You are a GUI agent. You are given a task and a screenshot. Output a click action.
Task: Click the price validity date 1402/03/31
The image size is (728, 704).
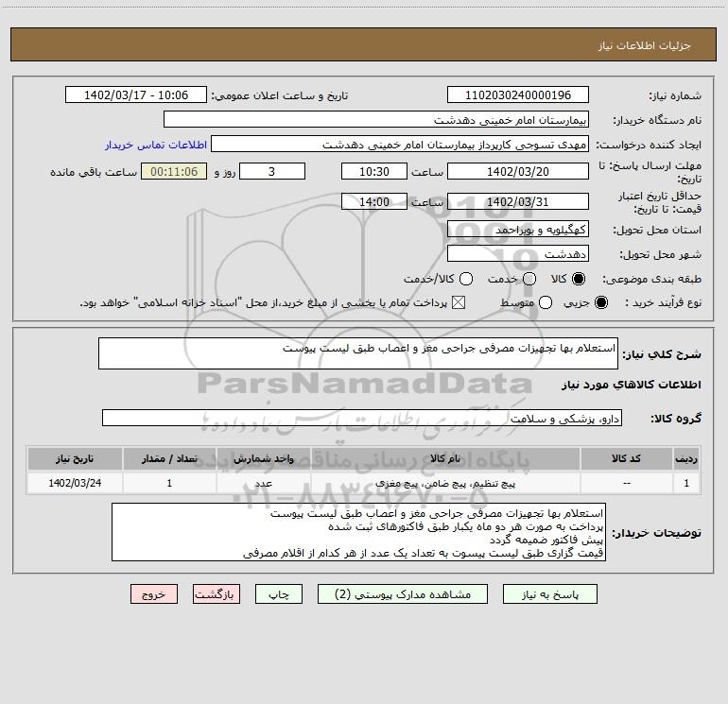pyautogui.click(x=518, y=201)
